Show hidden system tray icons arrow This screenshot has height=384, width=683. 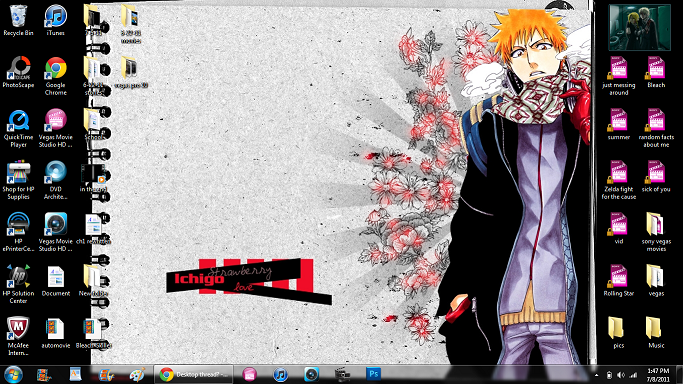click(x=596, y=375)
